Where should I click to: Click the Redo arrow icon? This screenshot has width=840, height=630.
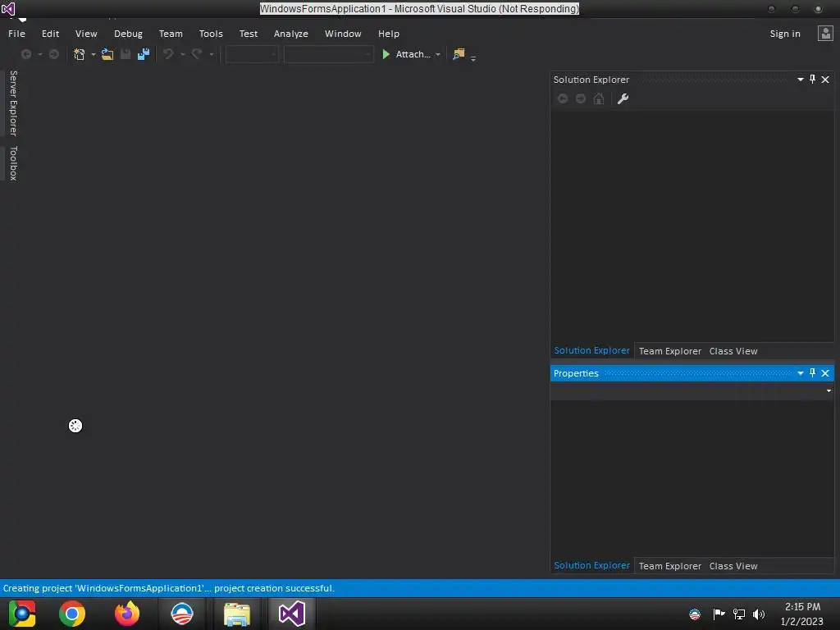(197, 54)
